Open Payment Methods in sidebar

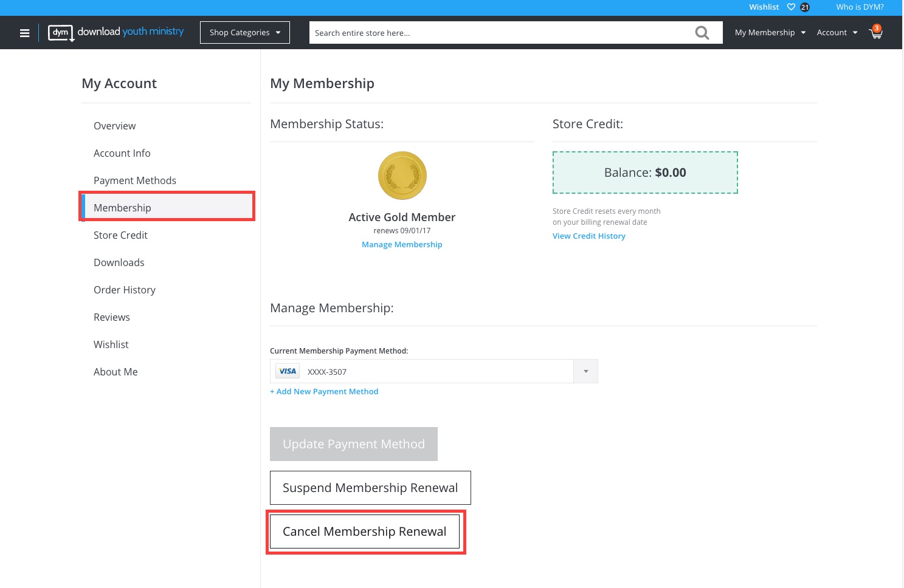(x=135, y=180)
